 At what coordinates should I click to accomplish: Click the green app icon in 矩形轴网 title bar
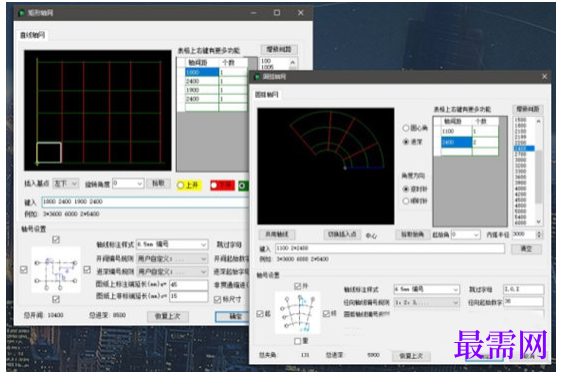point(22,13)
